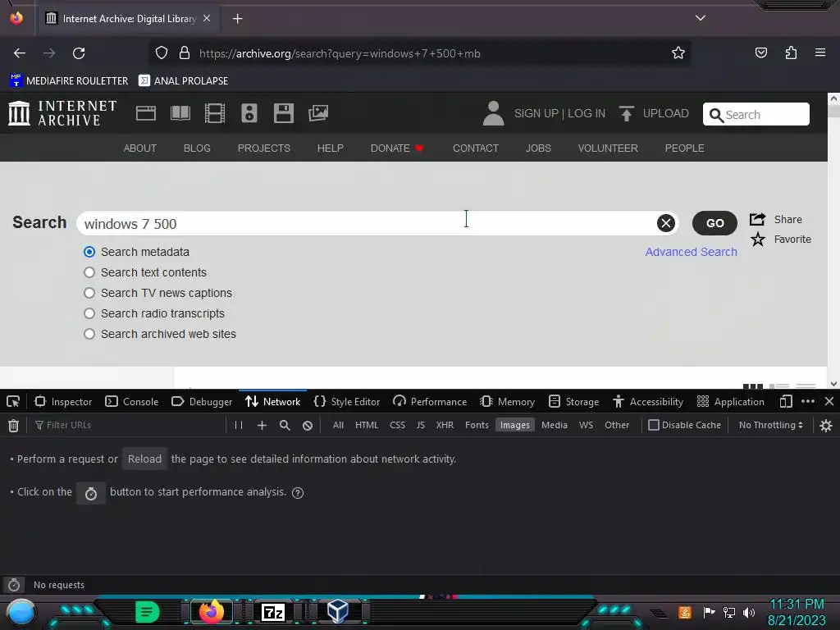Toggle responsive design mode icon
840x630 pixels.
click(786, 401)
